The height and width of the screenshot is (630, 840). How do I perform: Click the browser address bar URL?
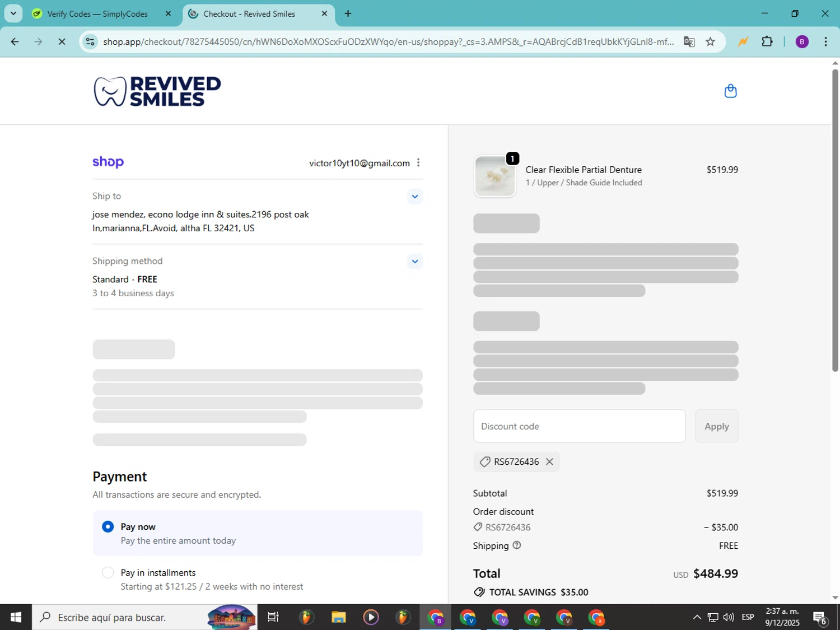[388, 41]
